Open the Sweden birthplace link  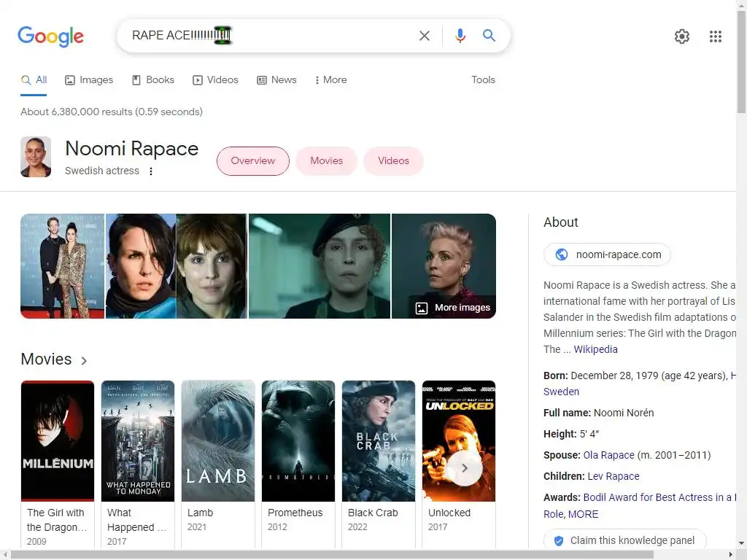[561, 392]
